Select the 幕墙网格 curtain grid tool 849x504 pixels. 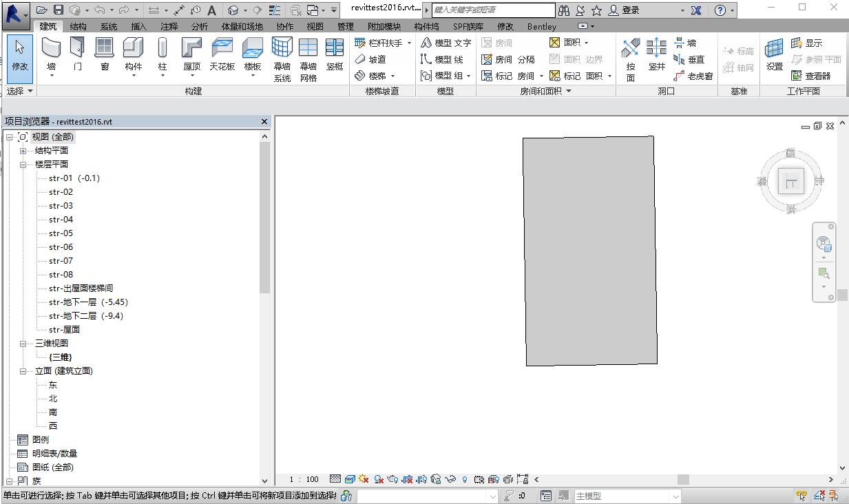[x=308, y=59]
